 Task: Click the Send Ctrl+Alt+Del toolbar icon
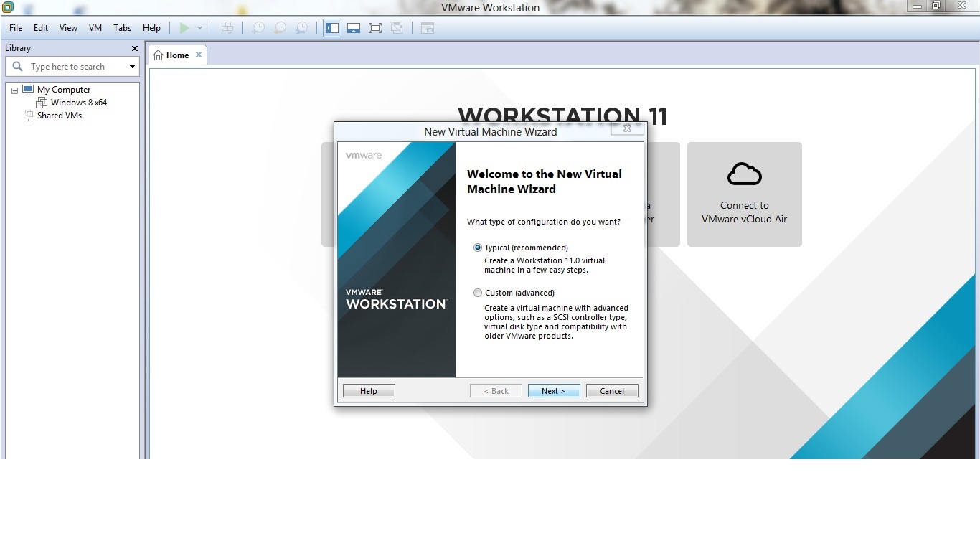[227, 28]
